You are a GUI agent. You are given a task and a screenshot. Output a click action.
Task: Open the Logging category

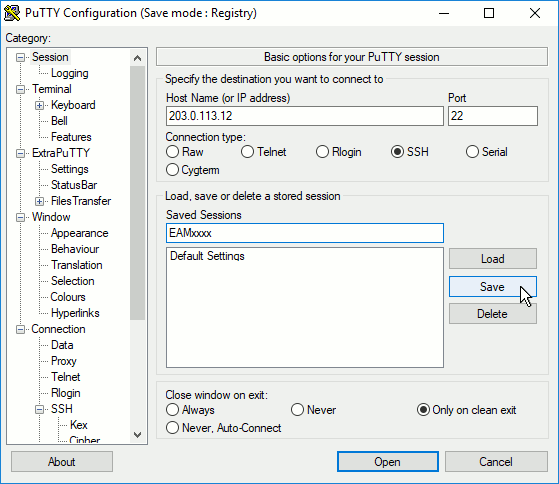(70, 73)
